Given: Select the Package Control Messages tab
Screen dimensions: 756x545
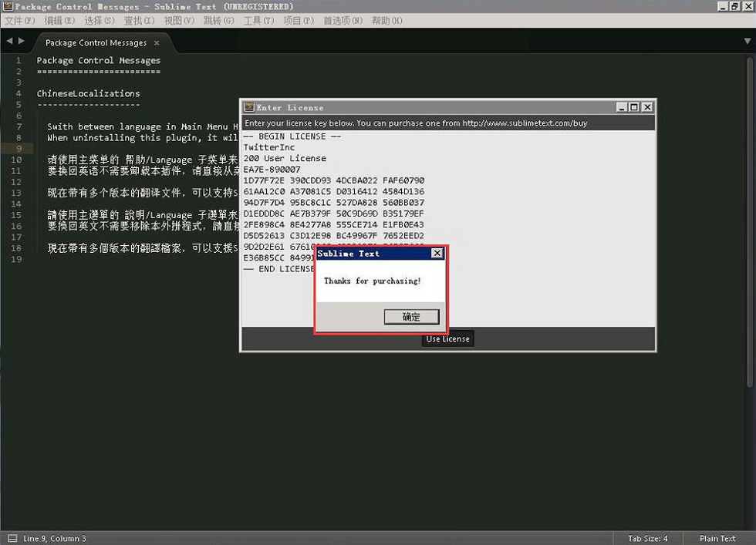Looking at the screenshot, I should [x=96, y=43].
